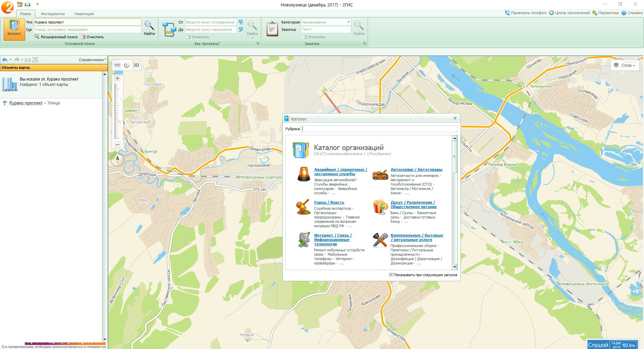Toggle Показывать при следующем запуске checkbox
This screenshot has height=349, width=644.
(x=391, y=275)
